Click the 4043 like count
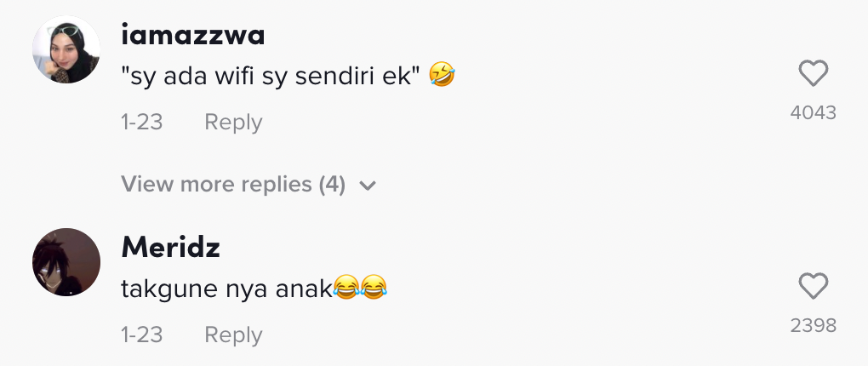868x366 pixels. point(814,112)
